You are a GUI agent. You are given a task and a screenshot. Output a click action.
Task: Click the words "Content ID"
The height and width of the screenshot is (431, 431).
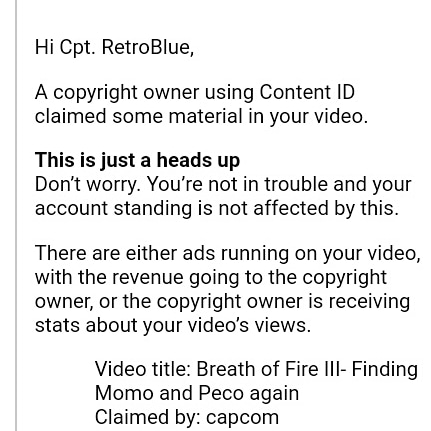click(x=307, y=92)
